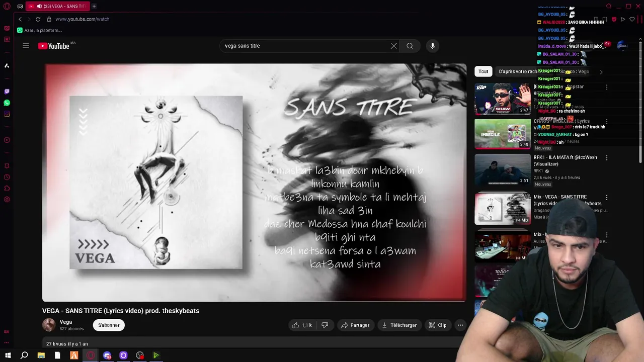Viewport: 644px width, 362px height.
Task: Go back with the browser back arrow
Action: point(20,19)
